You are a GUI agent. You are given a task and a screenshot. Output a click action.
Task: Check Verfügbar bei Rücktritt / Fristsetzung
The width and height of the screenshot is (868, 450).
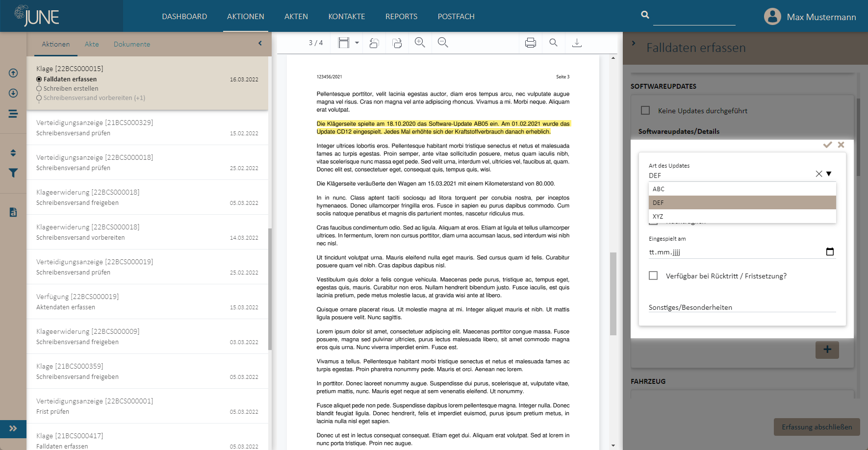653,275
